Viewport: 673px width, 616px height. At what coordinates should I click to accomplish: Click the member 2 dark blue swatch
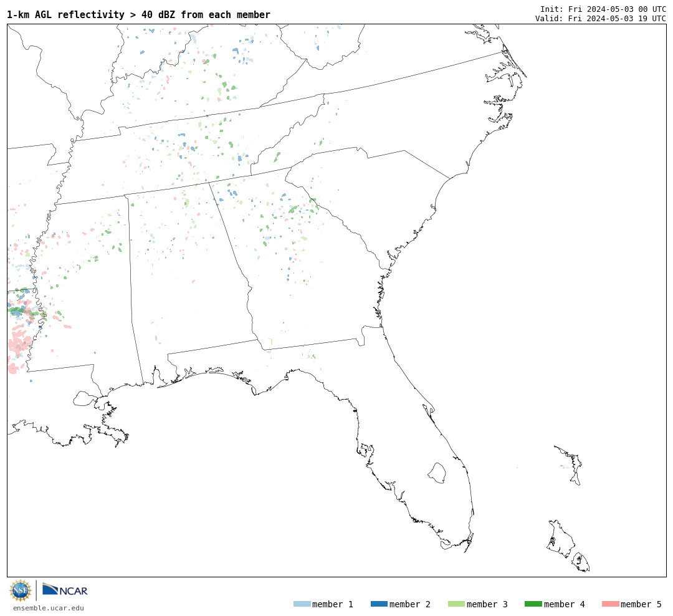pyautogui.click(x=379, y=604)
